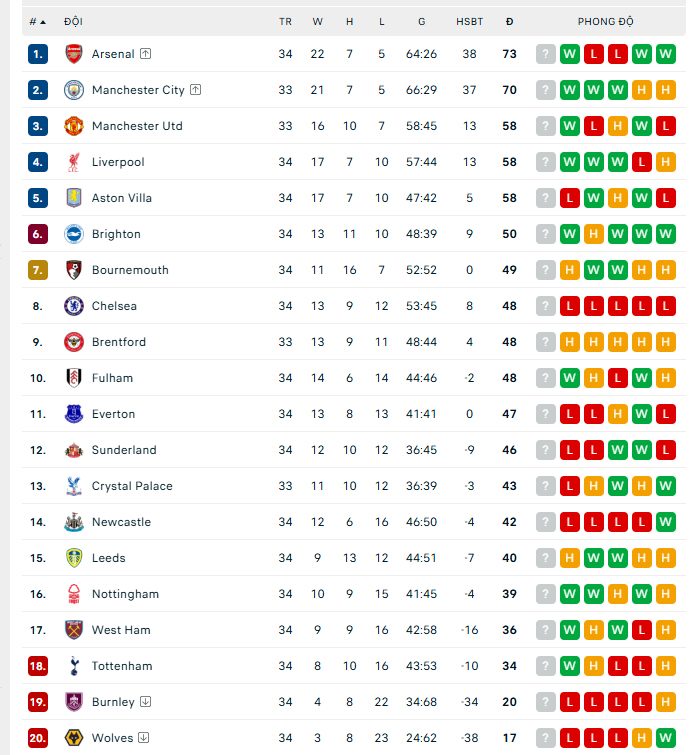Open the Manchester Utd team link

click(x=137, y=126)
